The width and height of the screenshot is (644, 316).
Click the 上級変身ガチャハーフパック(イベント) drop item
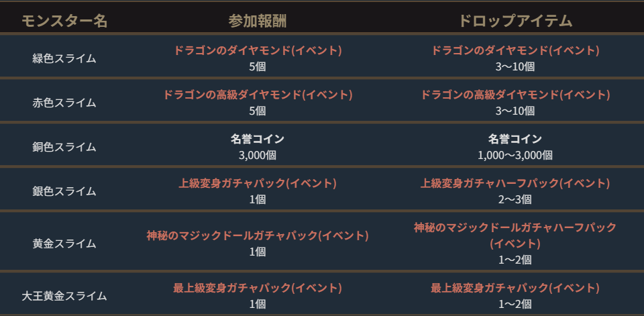point(515,183)
